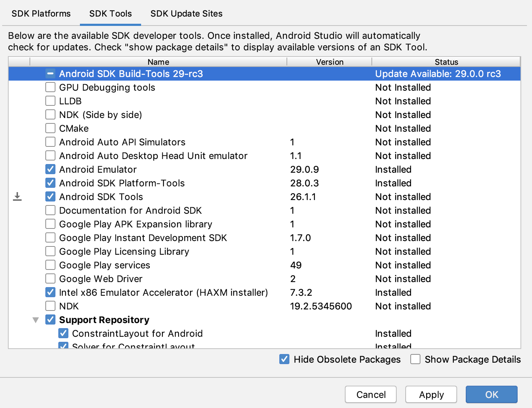Click the Name column header
The image size is (532, 408).
(x=158, y=62)
